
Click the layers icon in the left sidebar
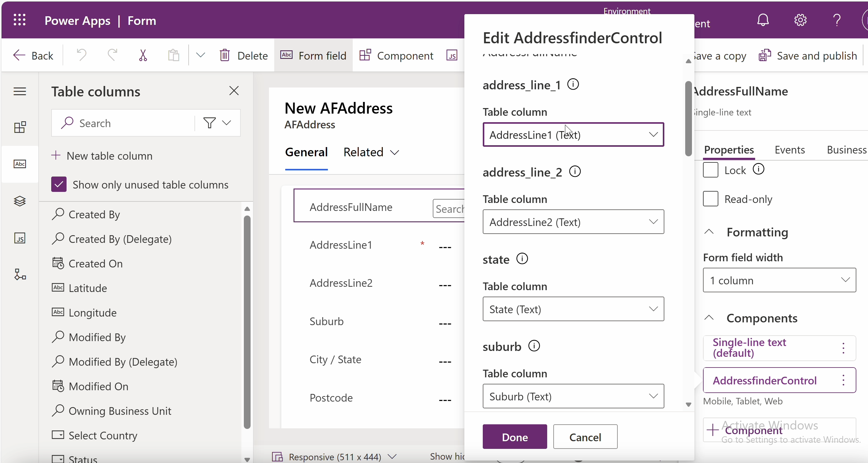point(20,201)
